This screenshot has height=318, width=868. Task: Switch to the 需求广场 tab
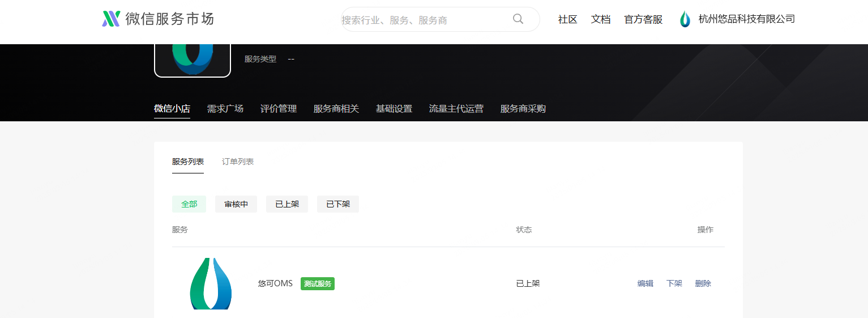pos(225,109)
